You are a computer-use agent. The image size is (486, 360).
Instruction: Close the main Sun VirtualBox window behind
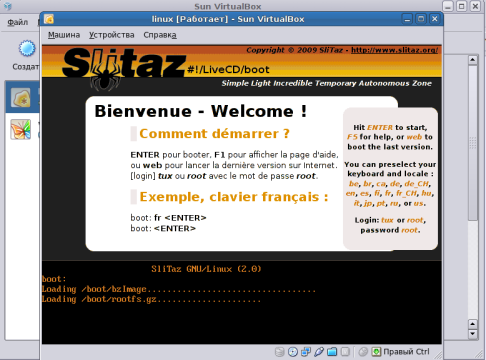475,6
